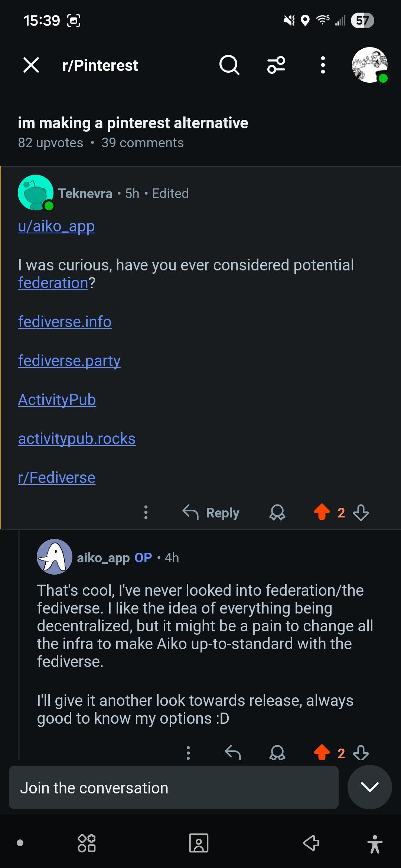Upvote aiko_app's reply
This screenshot has height=868, width=401.
click(x=322, y=753)
